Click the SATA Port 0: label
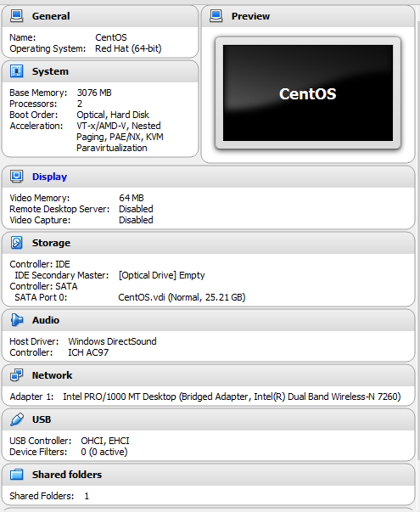 point(41,297)
